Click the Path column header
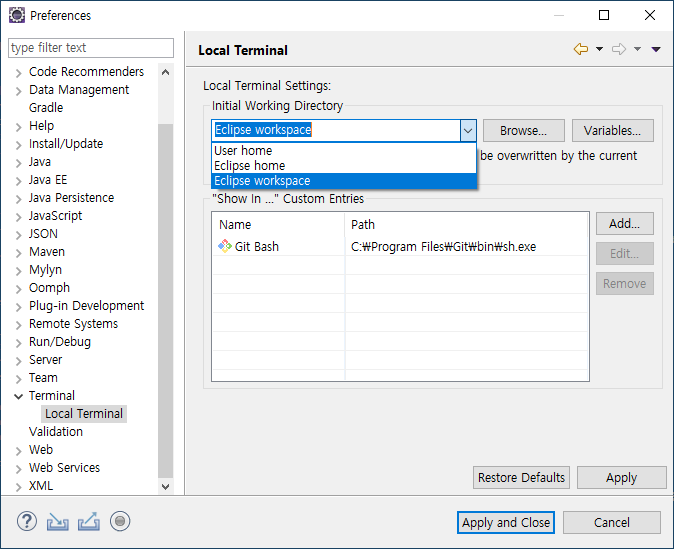This screenshot has height=549, width=674. [466, 224]
